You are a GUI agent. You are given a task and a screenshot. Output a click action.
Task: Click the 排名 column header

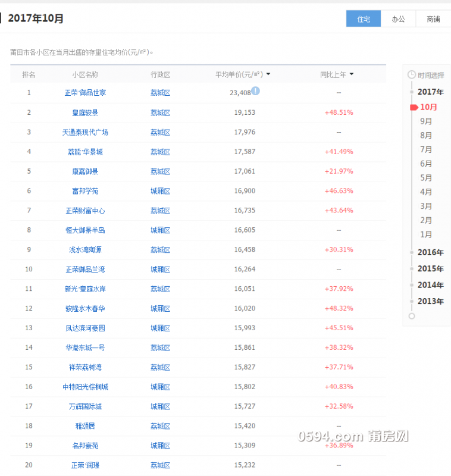(x=29, y=75)
